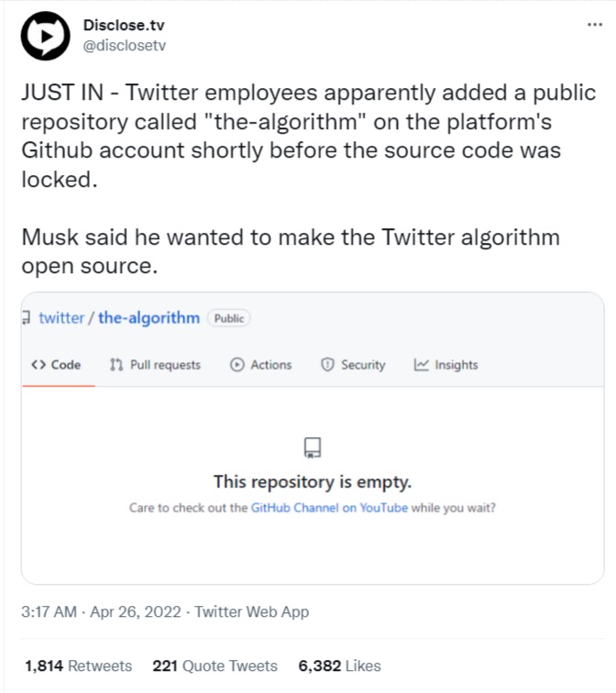Click the @disclosetv handle

pyautogui.click(x=125, y=45)
